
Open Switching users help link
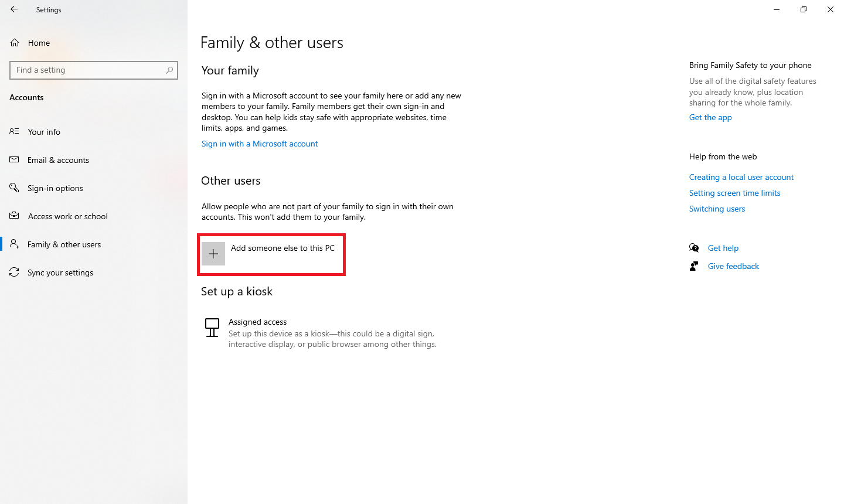point(717,209)
